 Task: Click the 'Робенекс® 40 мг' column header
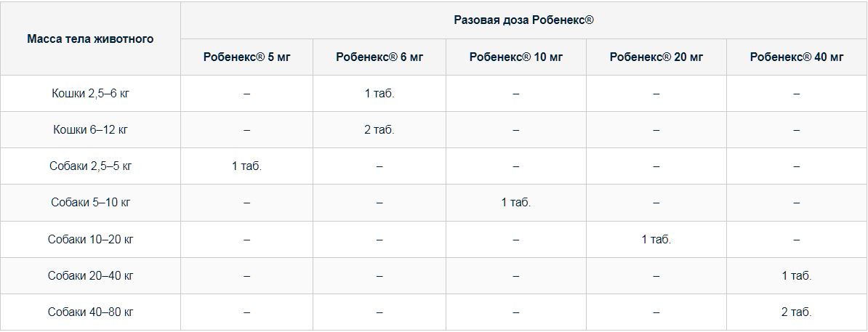tap(797, 57)
